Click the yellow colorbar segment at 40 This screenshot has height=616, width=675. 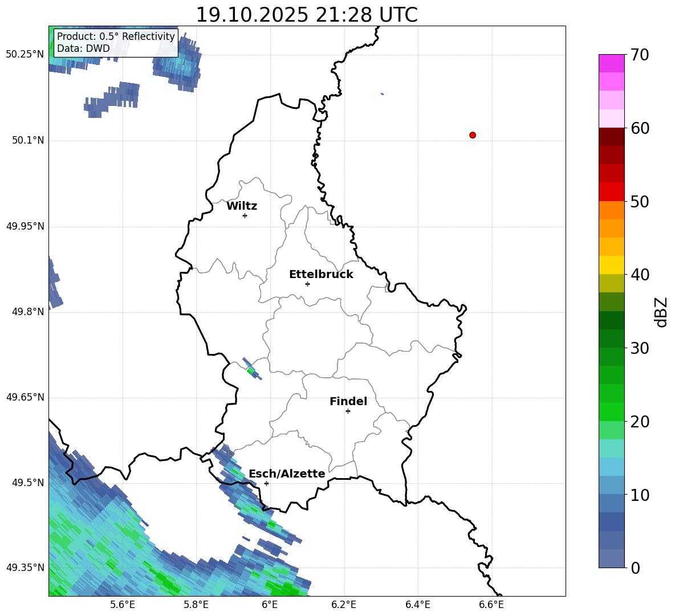point(612,265)
